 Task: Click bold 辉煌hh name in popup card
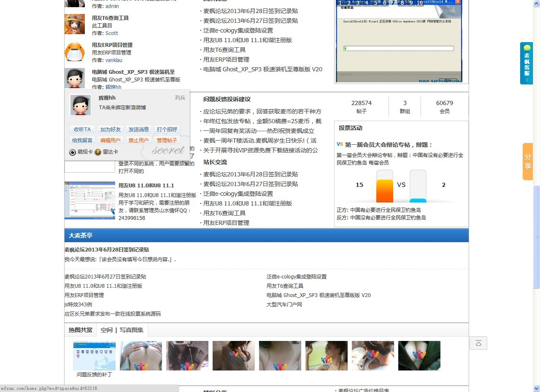[x=107, y=98]
